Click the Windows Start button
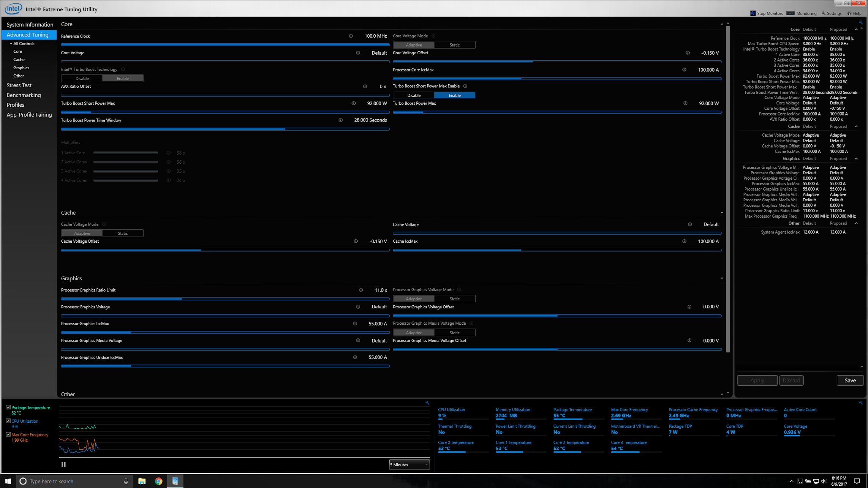Screen dimensions: 868x488 tap(8, 481)
